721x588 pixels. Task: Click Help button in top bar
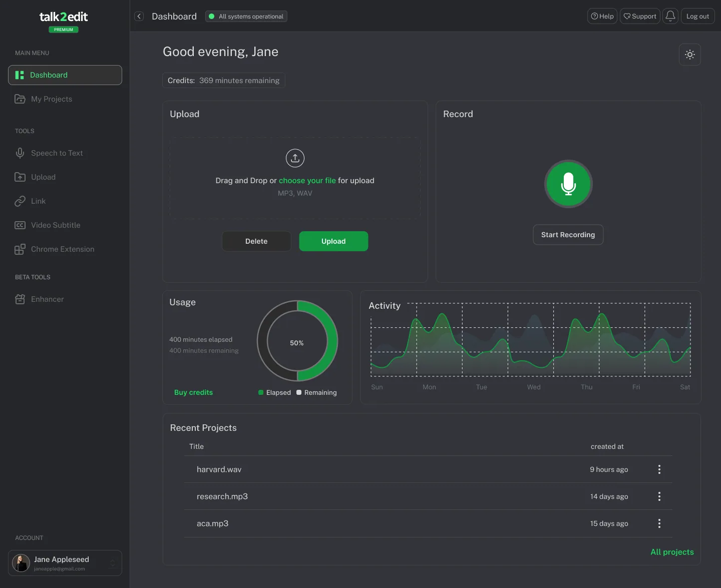602,16
